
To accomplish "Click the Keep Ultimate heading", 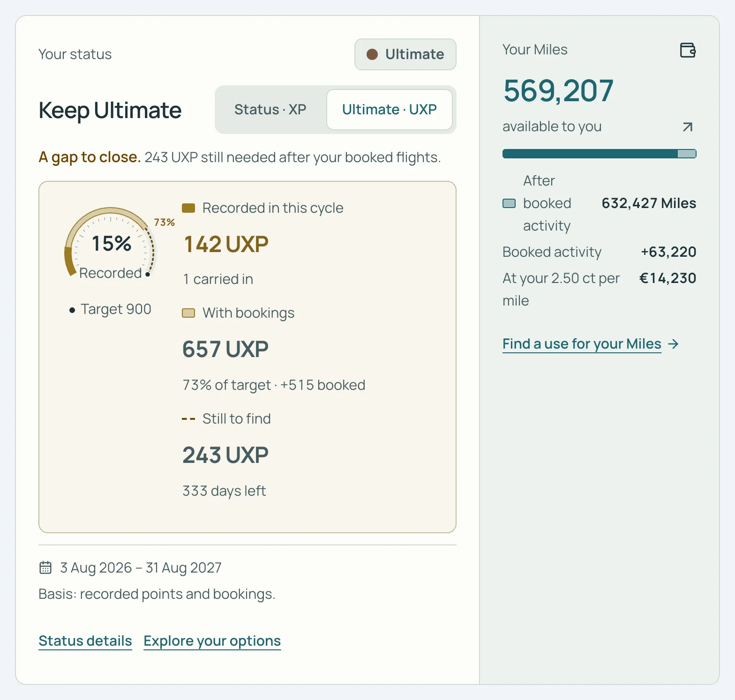I will 110,111.
